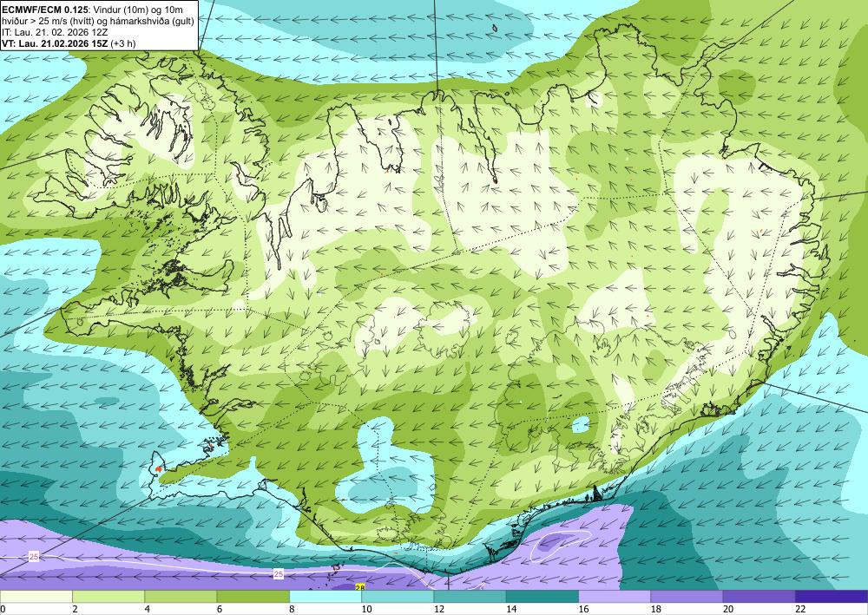Select the 18–20 medium purple legend swatch
This screenshot has width=868, height=615.
point(687,597)
